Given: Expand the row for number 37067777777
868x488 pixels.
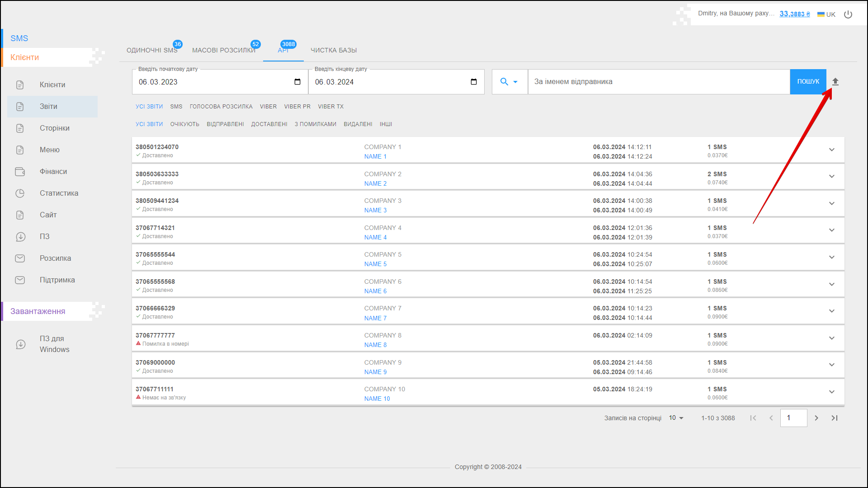Looking at the screenshot, I should pyautogui.click(x=831, y=338).
